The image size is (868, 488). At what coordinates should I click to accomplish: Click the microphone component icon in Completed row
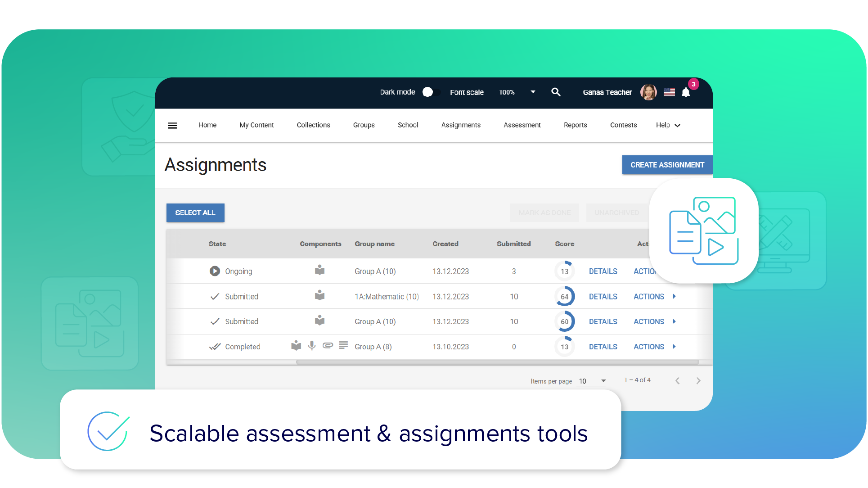pos(311,346)
